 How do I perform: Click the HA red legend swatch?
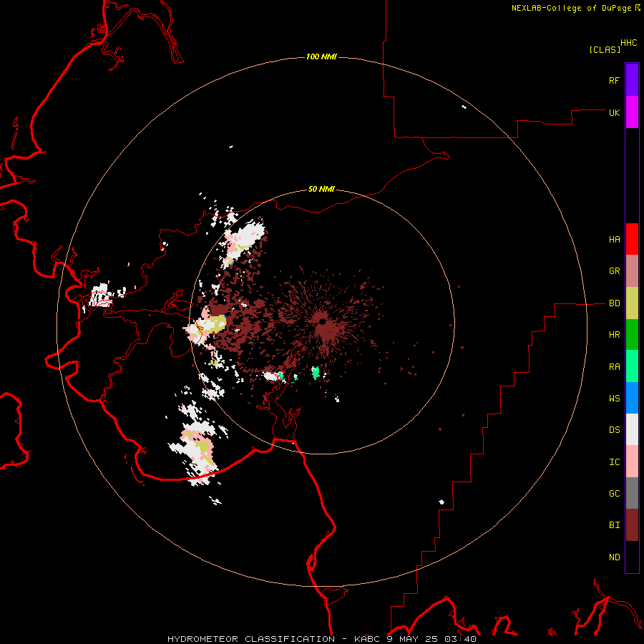click(x=632, y=239)
